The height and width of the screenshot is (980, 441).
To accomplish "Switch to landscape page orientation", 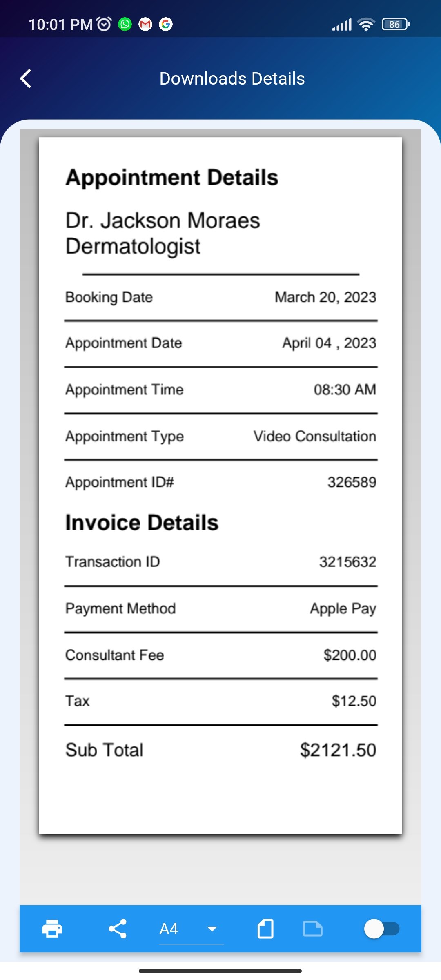I will (x=313, y=929).
